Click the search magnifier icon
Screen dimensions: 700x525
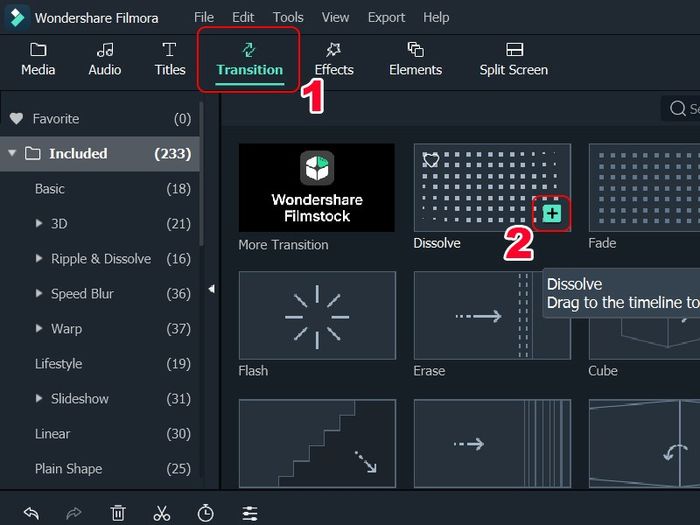click(678, 108)
